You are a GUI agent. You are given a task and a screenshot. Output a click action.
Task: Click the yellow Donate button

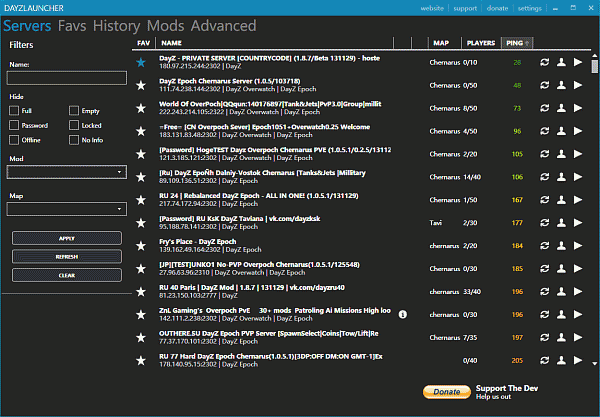447,392
